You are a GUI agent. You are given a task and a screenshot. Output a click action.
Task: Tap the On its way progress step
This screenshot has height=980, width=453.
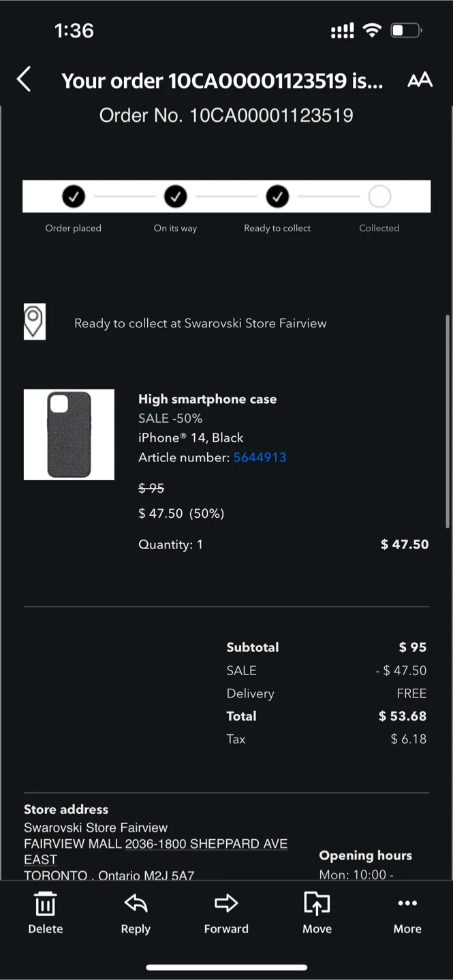coord(175,197)
